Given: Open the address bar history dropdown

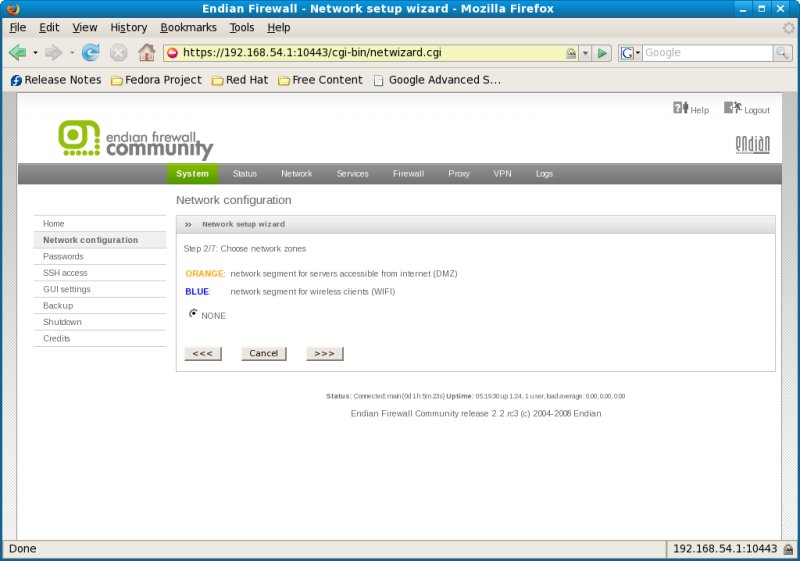Looking at the screenshot, I should [x=585, y=53].
